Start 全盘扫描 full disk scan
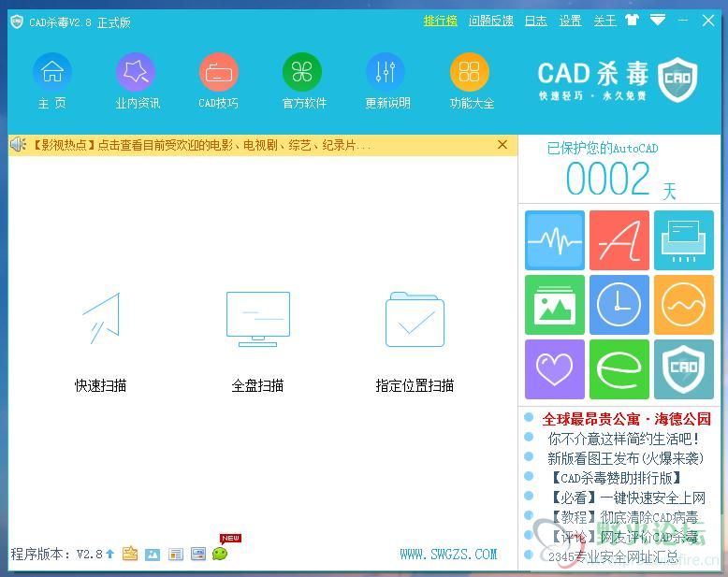 [x=257, y=342]
